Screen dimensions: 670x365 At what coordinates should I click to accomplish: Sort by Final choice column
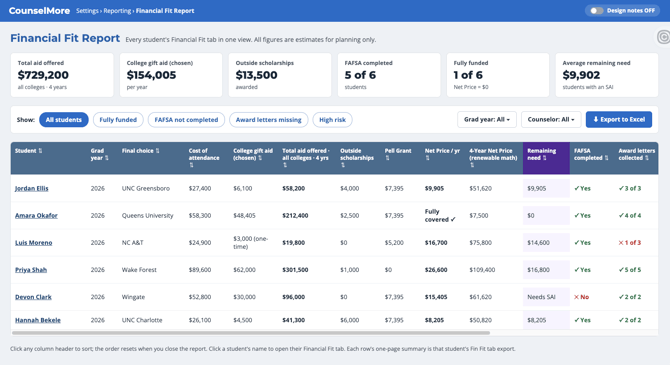coord(141,151)
